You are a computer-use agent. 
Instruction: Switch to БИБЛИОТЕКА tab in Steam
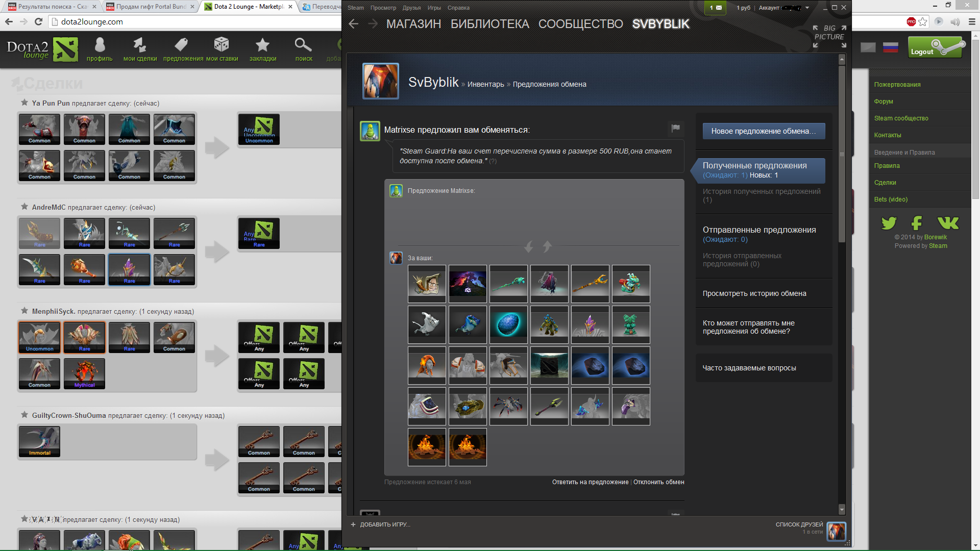489,24
